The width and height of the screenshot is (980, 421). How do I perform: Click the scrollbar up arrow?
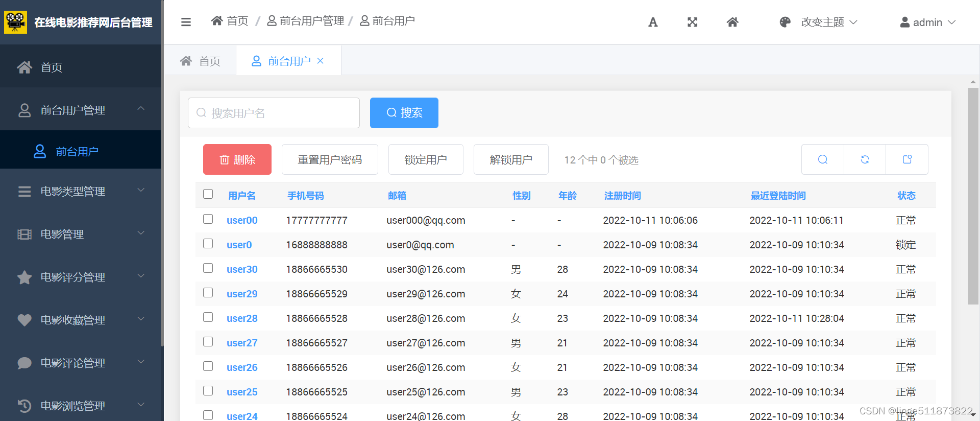click(973, 82)
